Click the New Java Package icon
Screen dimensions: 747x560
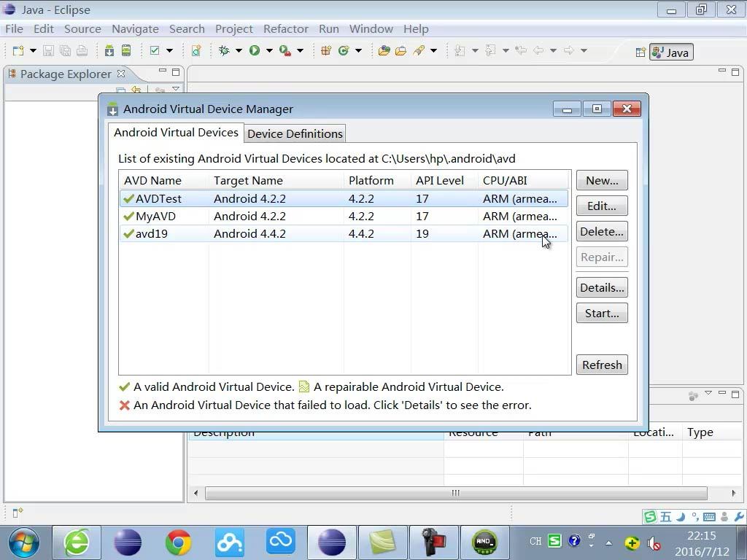coord(326,50)
